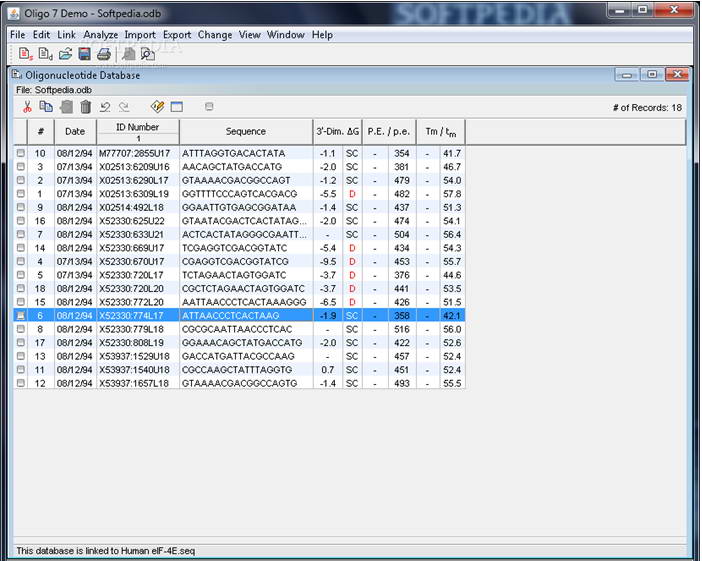Maximize the Oligonucleotide Database inner window

652,74
